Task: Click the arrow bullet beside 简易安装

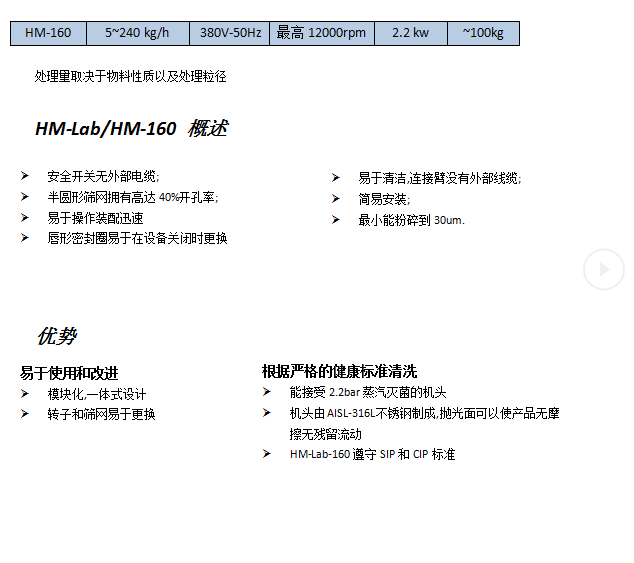Action: (336, 198)
